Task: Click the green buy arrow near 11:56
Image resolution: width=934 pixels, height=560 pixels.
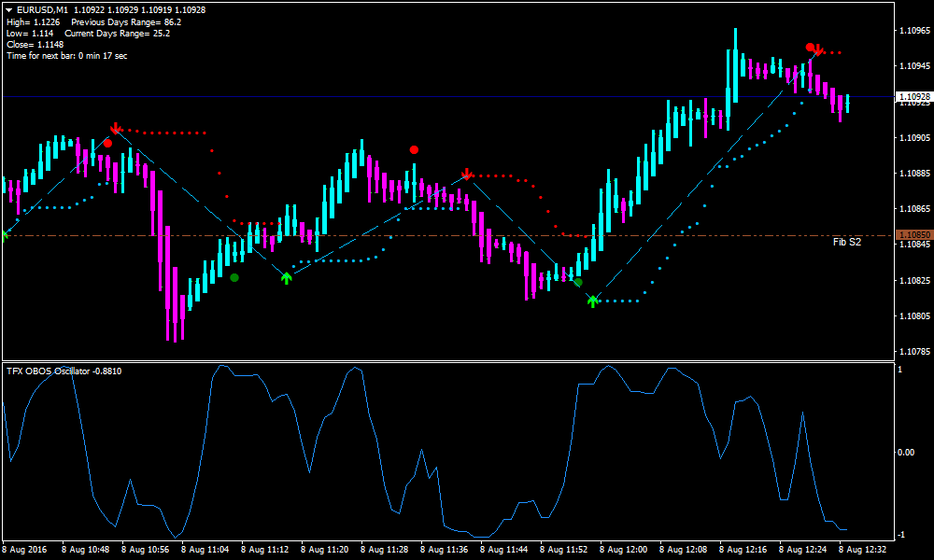Action: click(593, 299)
